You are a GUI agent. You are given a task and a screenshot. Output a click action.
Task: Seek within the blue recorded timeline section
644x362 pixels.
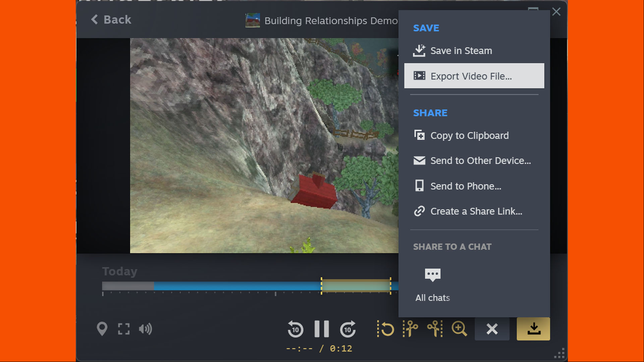(237, 286)
